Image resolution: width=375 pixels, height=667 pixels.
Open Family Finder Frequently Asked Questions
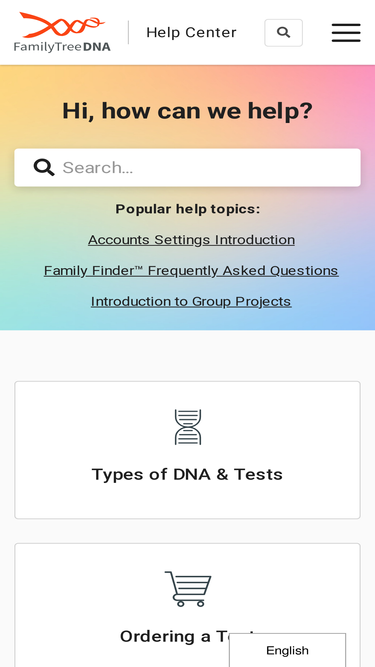[x=191, y=271]
